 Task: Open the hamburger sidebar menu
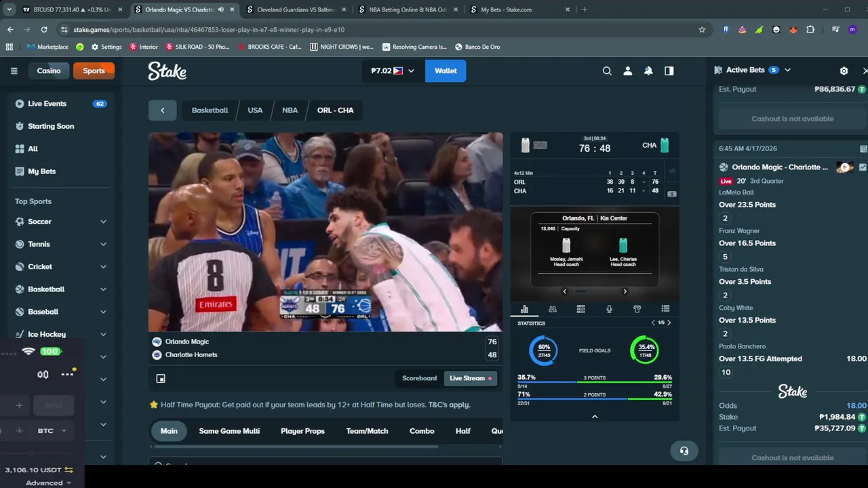pos(14,70)
